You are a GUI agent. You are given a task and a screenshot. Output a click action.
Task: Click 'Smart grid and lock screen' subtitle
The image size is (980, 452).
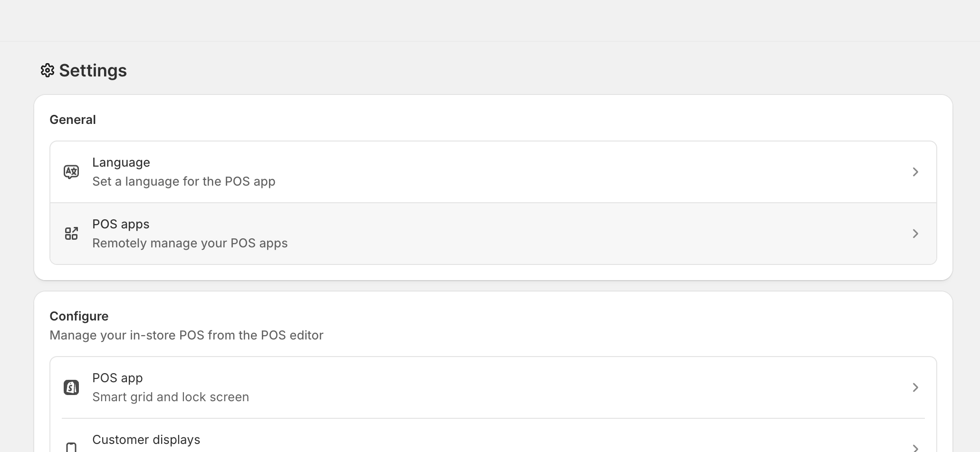point(171,396)
